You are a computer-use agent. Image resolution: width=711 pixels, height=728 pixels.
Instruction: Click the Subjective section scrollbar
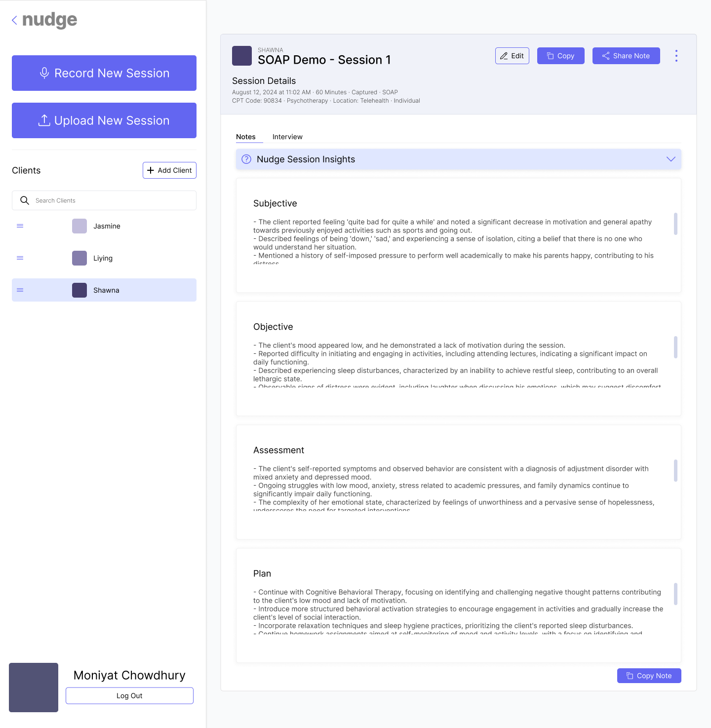(x=675, y=225)
